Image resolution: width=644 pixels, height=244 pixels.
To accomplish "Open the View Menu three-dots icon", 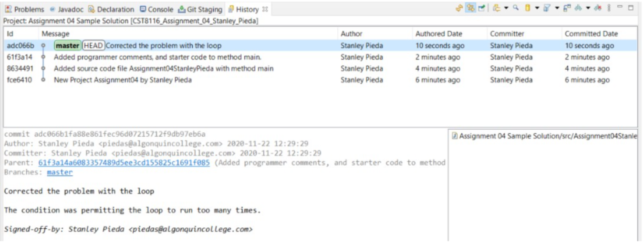I will pyautogui.click(x=609, y=8).
